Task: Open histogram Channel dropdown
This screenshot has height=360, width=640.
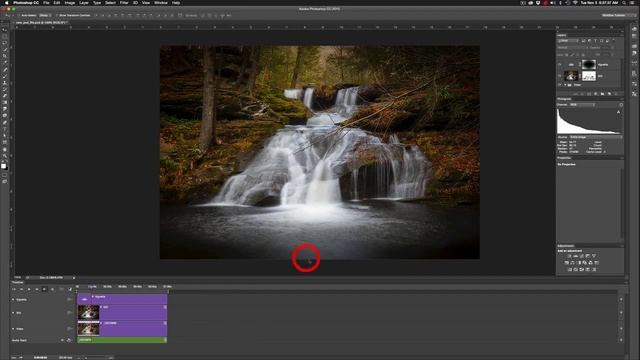Action: [582, 105]
